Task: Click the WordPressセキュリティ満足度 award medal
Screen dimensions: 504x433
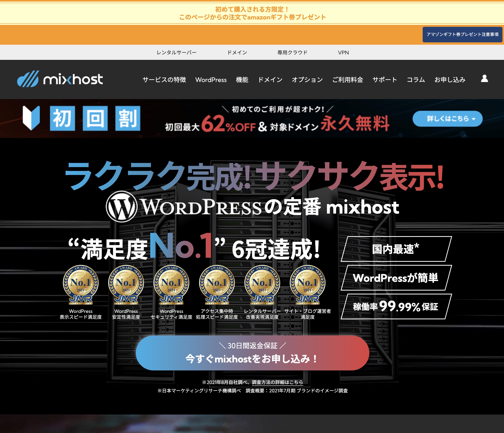Action: click(x=171, y=284)
